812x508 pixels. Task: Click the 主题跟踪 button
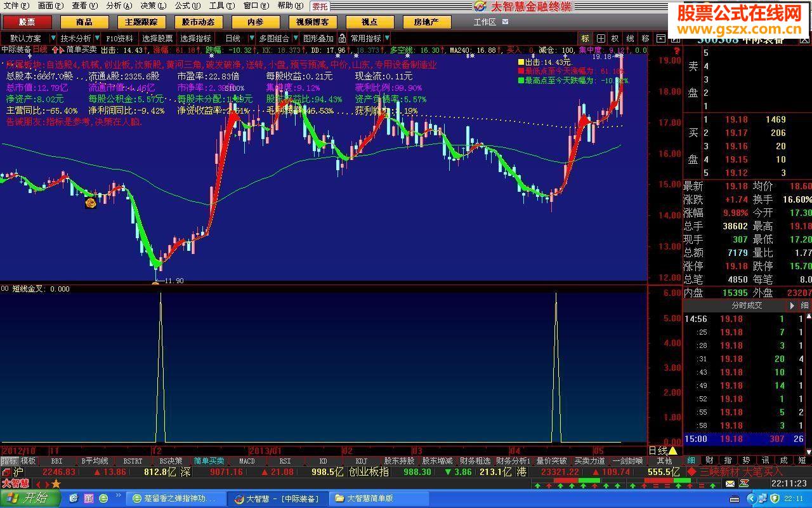coord(141,22)
